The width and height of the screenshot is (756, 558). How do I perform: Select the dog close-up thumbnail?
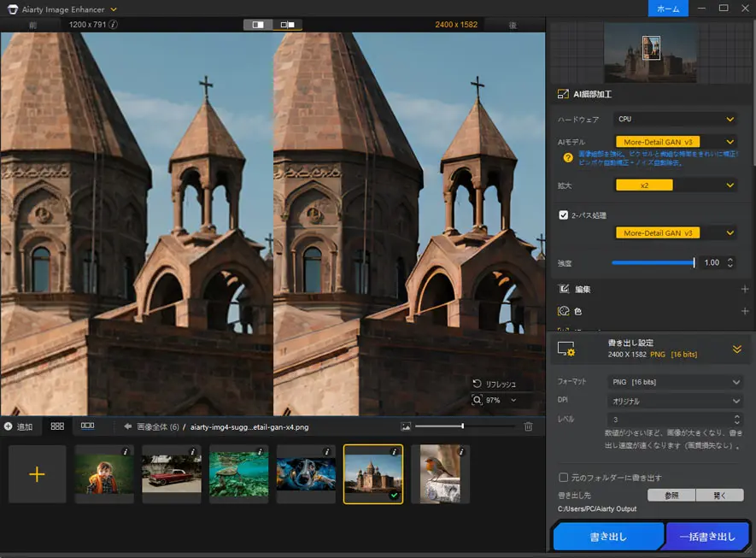tap(306, 474)
